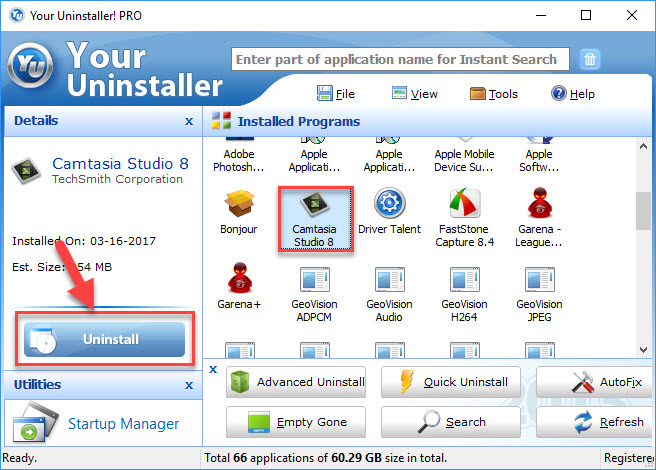Close the bottom action buttons panel
Viewport: 656px width, 470px height.
pyautogui.click(x=213, y=370)
